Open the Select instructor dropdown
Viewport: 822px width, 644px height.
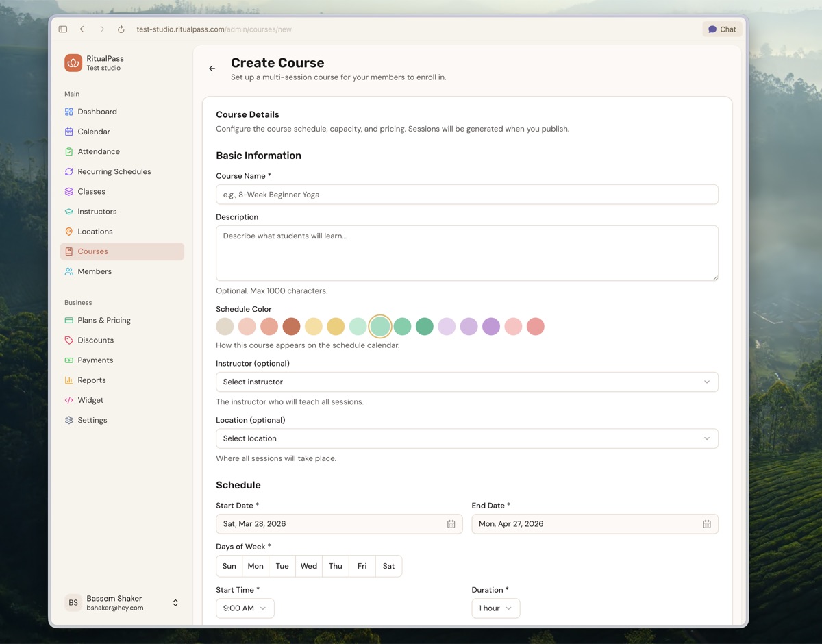click(x=467, y=382)
